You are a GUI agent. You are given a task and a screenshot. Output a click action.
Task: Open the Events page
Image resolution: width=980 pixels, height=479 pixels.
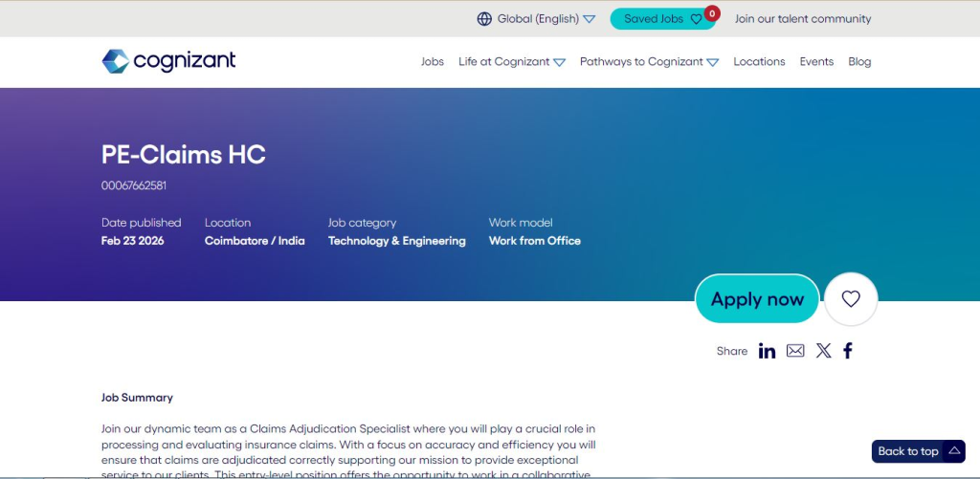(816, 62)
